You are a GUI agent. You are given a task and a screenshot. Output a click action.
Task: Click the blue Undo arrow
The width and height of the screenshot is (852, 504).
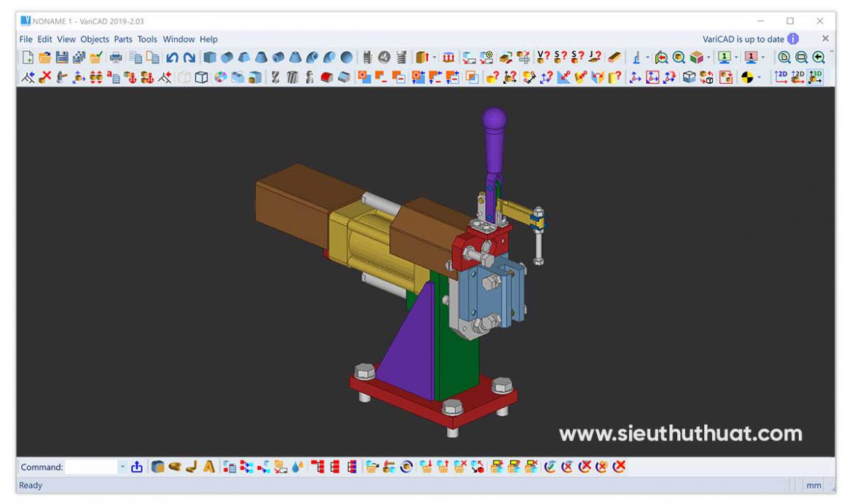point(173,57)
